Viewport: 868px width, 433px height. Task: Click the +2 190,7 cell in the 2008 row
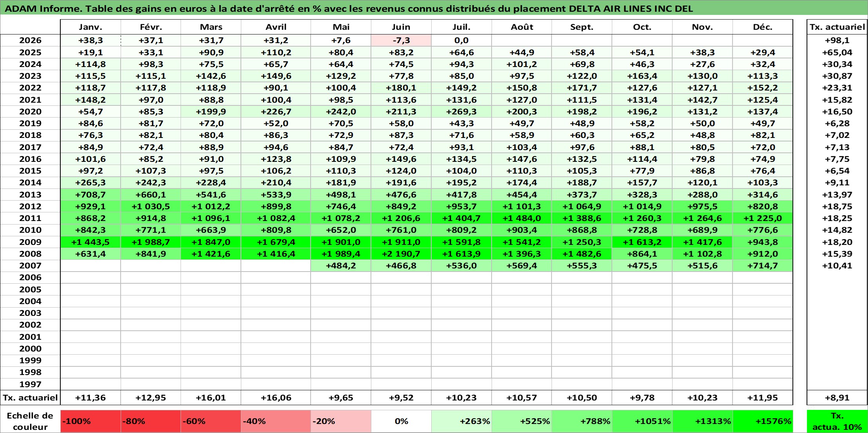coord(401,254)
